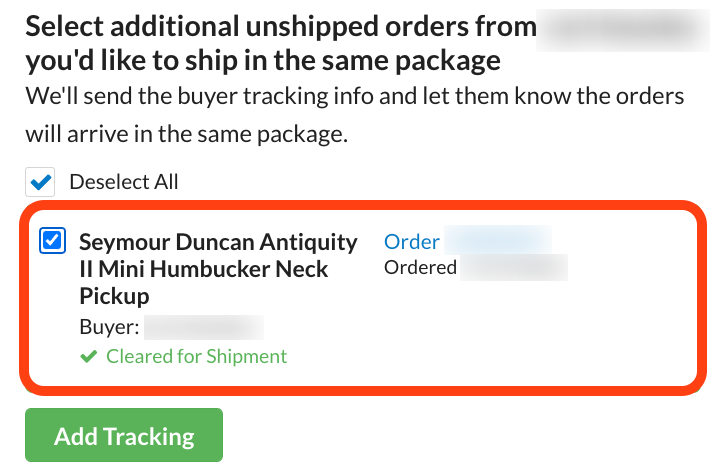The image size is (719, 473).
Task: Click the blurred order number
Action: 498,242
